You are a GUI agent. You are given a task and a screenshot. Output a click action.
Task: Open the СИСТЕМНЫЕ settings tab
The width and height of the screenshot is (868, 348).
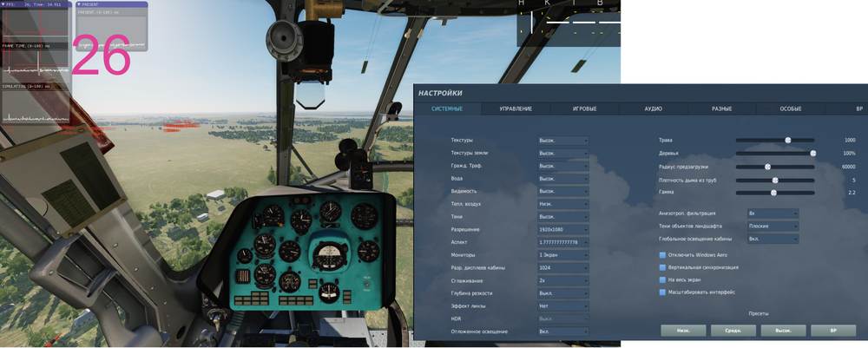point(447,109)
